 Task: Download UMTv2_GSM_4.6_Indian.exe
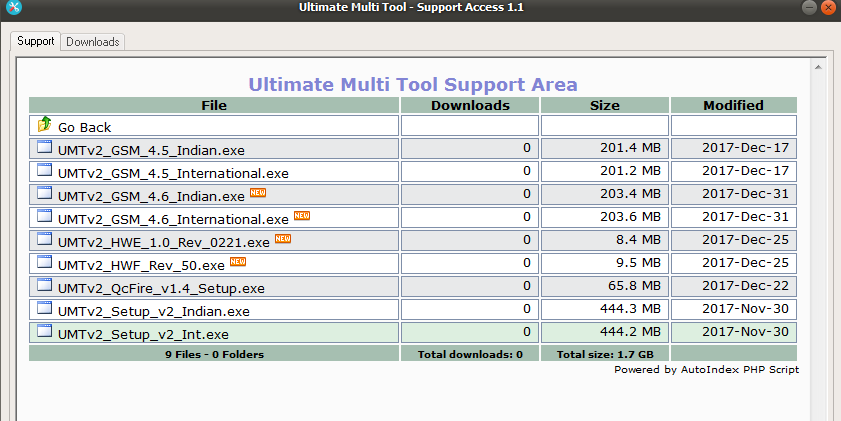click(x=151, y=197)
